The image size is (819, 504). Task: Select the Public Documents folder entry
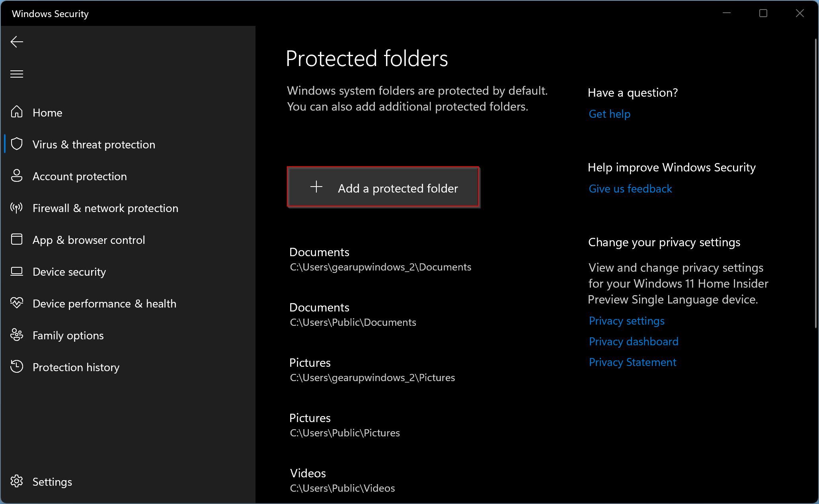353,314
